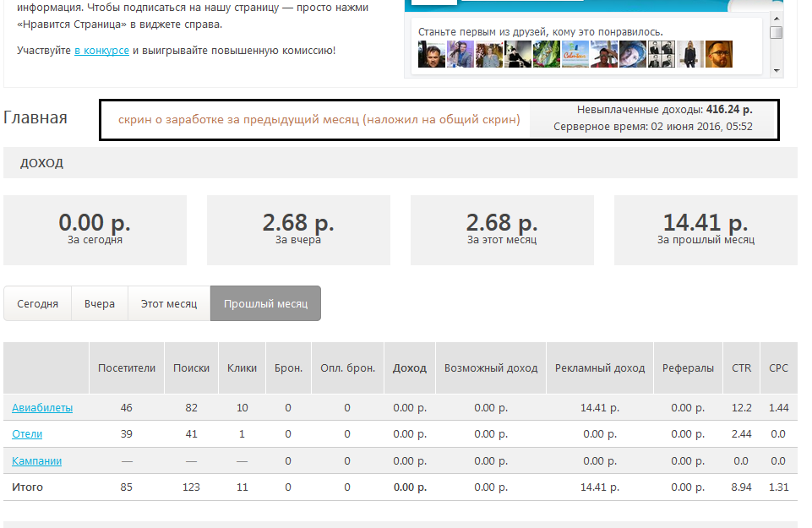Click the Рефералы column header
The width and height of the screenshot is (812, 528).
click(x=688, y=368)
